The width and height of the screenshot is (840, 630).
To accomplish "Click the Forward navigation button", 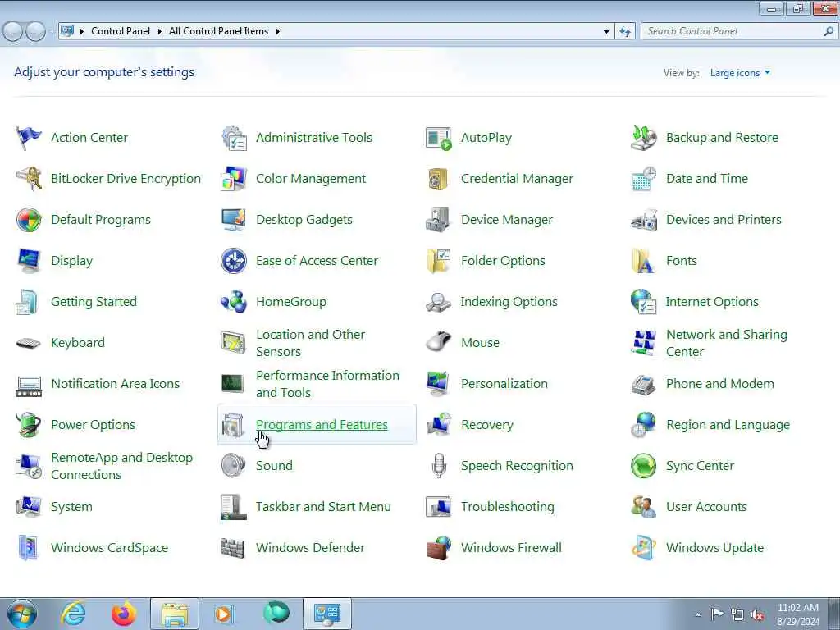I will (x=36, y=32).
